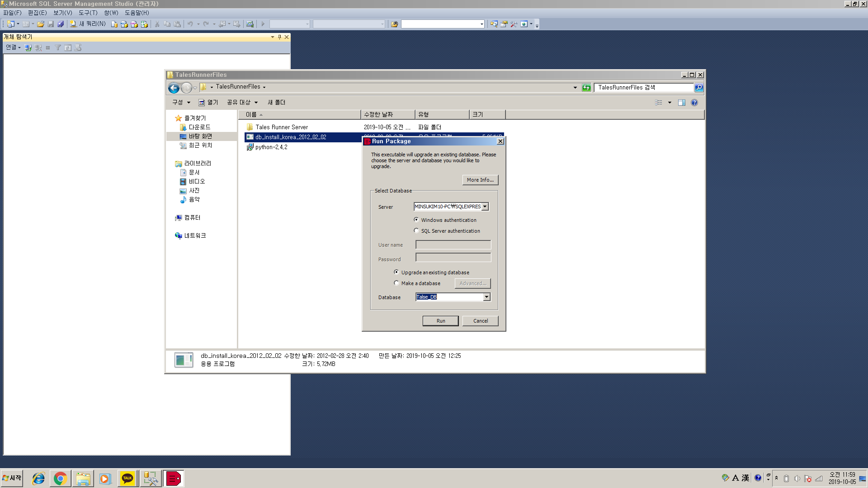
Task: Click the refresh icon beside the address bar
Action: tap(586, 88)
